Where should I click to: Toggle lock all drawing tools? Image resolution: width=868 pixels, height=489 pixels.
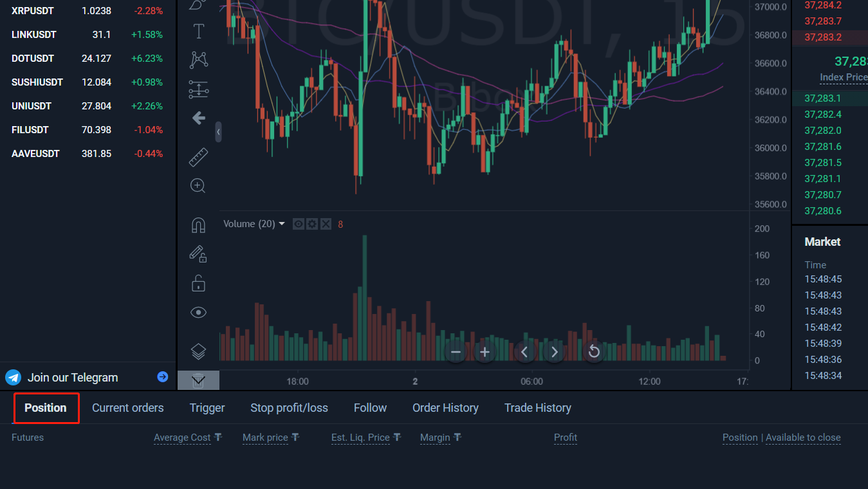198,283
